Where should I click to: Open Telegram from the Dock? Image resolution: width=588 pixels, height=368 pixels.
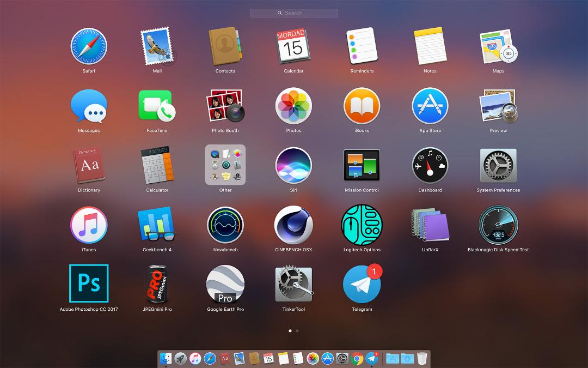[x=372, y=358]
